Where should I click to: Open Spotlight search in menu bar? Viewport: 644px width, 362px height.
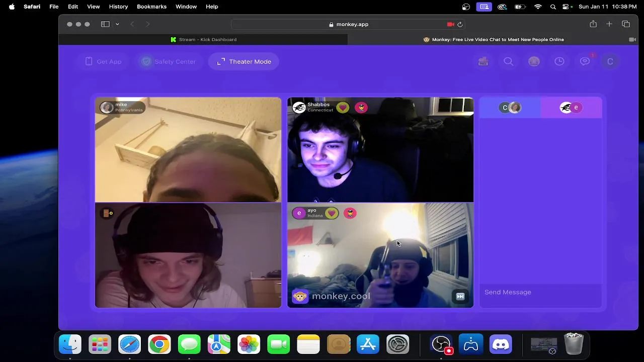point(553,7)
